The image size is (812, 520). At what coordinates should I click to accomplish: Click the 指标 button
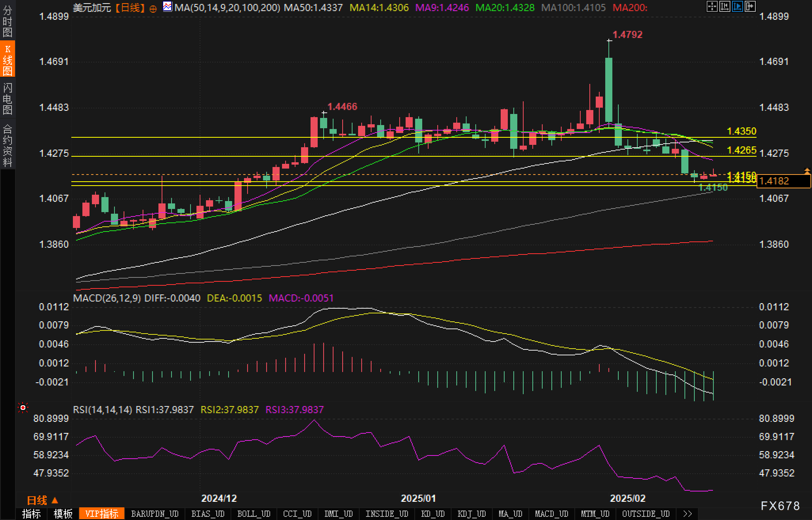[x=32, y=514]
